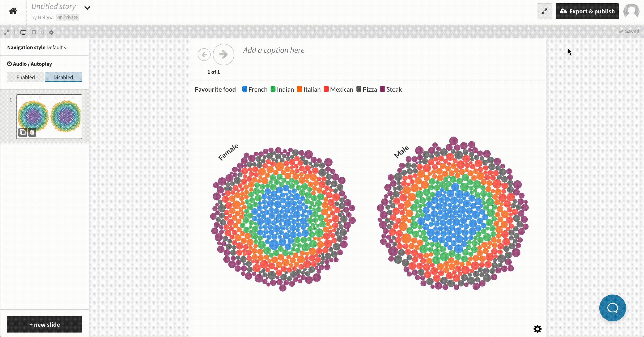
Task: Set Audio / Autoplay to Disabled
Action: tap(63, 77)
